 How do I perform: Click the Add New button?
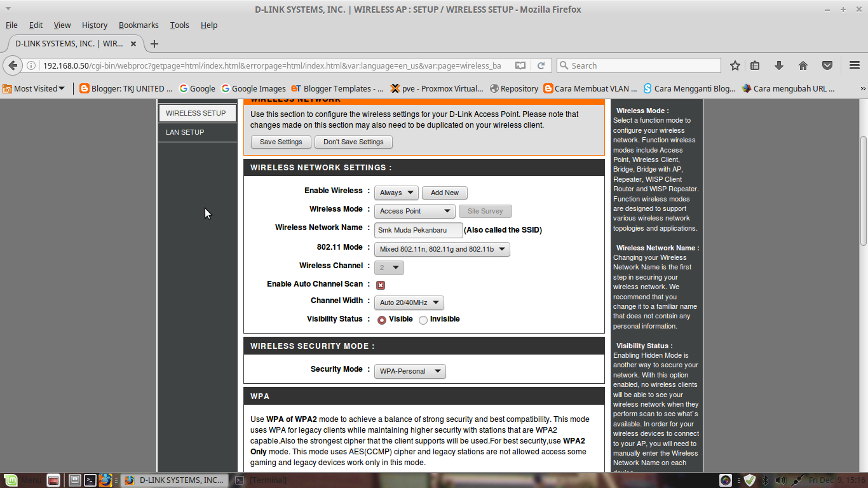point(444,192)
